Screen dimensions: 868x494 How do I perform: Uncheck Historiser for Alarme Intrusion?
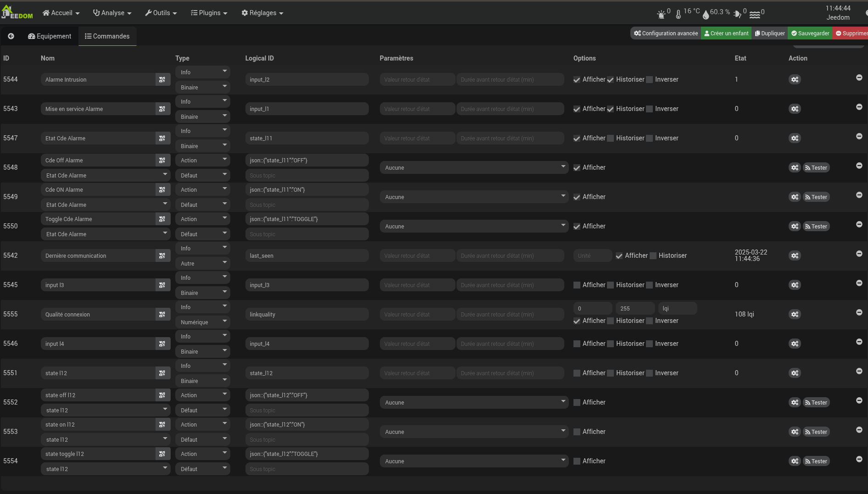[610, 80]
